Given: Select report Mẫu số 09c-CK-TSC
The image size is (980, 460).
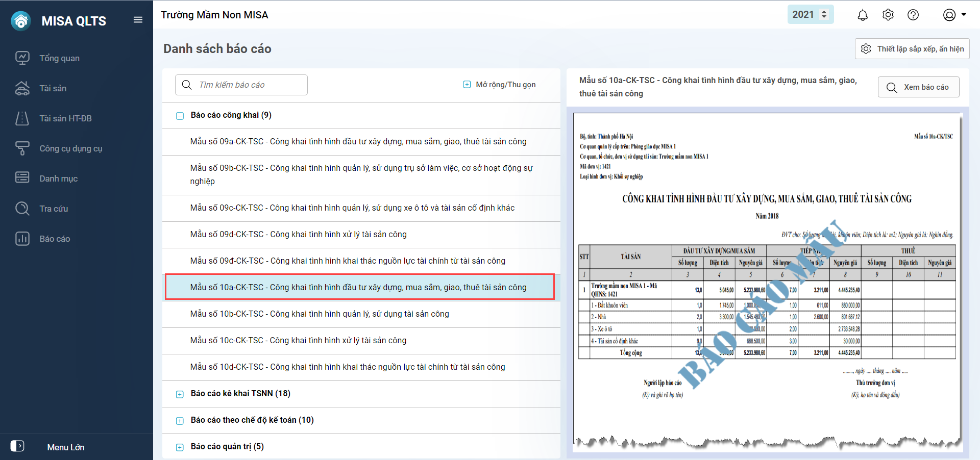Looking at the screenshot, I should point(361,208).
